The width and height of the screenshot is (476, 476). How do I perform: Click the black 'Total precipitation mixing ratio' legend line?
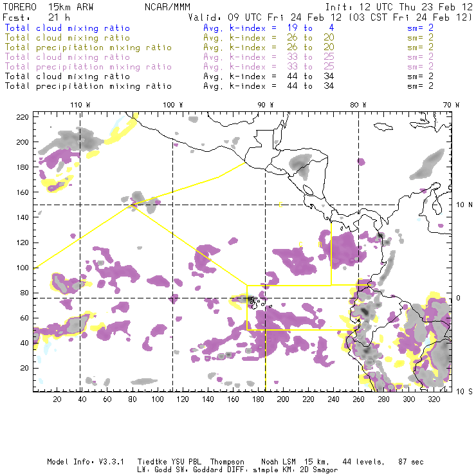[88, 86]
